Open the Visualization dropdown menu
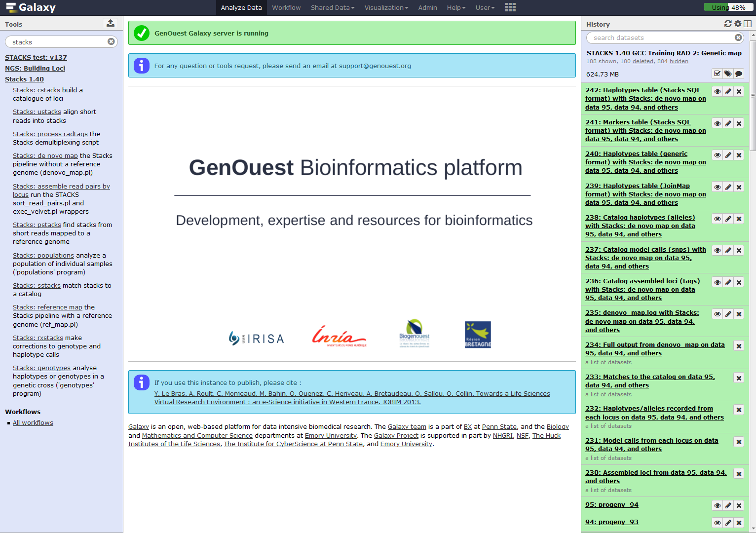The width and height of the screenshot is (756, 533). (x=386, y=7)
